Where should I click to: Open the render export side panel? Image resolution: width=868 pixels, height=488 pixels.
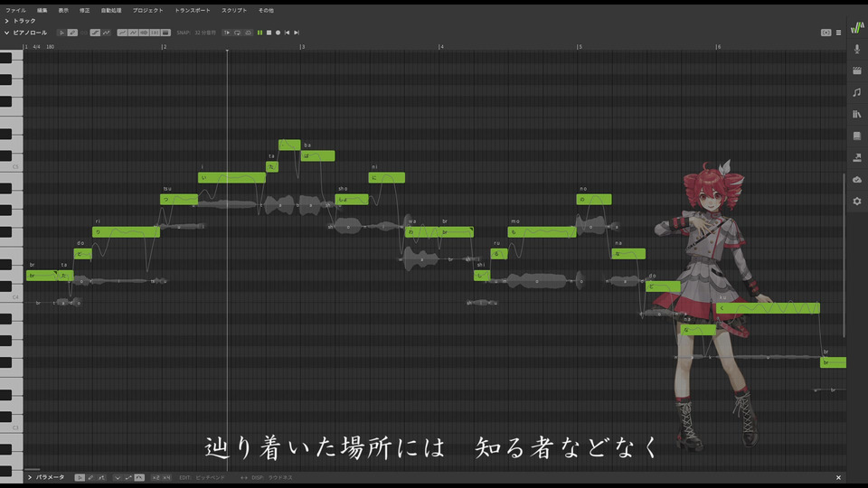click(857, 157)
